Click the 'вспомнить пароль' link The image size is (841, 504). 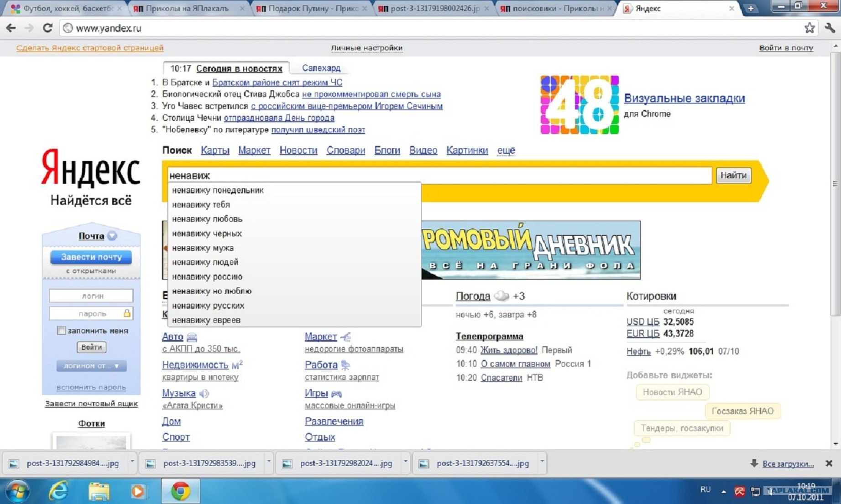pyautogui.click(x=91, y=387)
